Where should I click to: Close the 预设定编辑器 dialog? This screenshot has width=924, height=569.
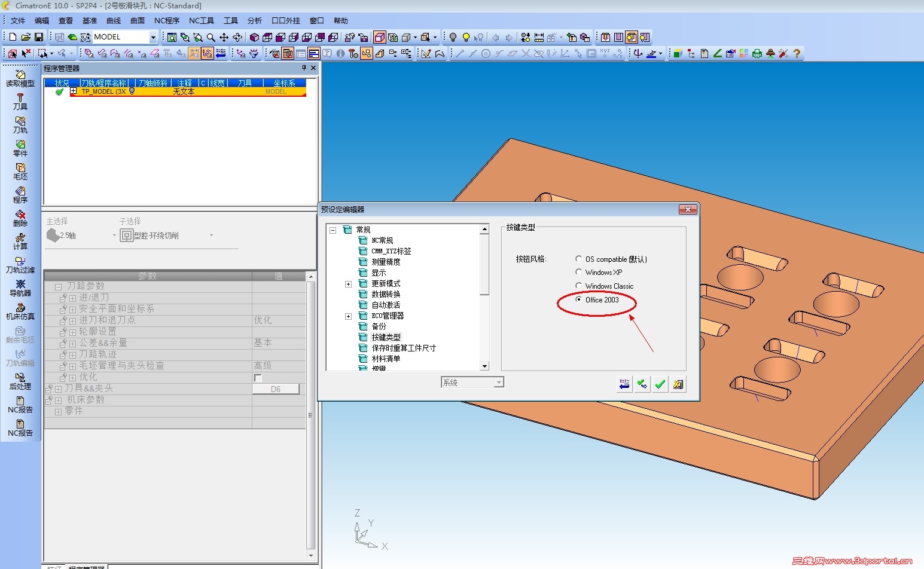688,209
